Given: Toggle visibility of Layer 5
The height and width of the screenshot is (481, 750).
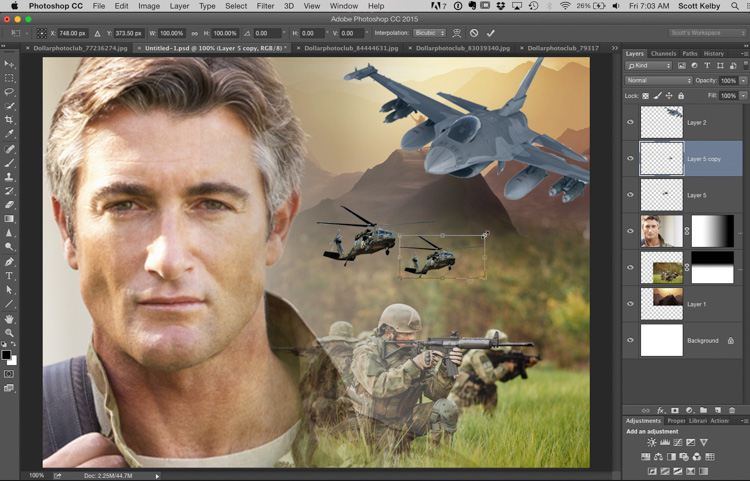Looking at the screenshot, I should point(630,195).
